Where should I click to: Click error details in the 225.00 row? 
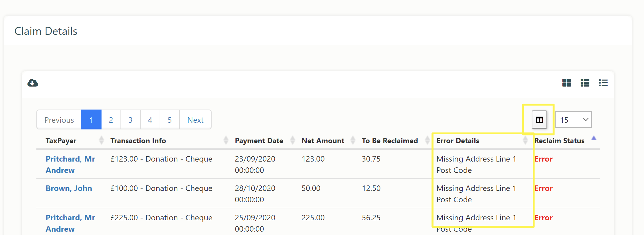click(476, 223)
